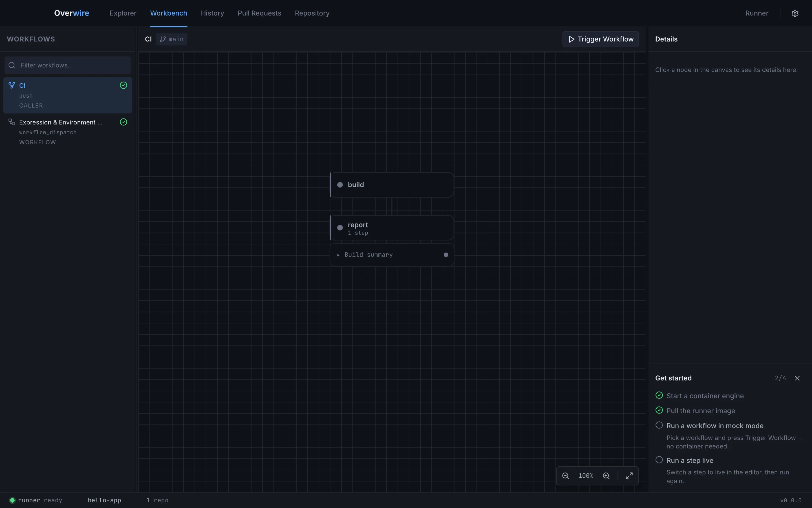Open the main branch selector
Viewport: 812px width, 508px height.
[171, 39]
